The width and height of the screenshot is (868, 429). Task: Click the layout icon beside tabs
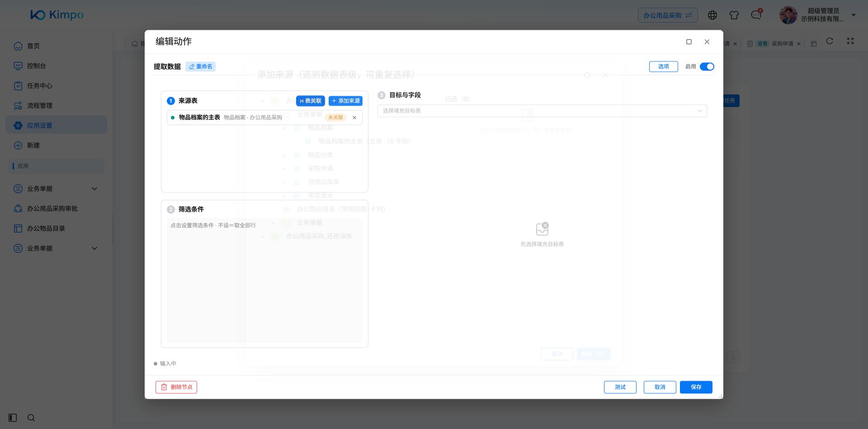[814, 44]
